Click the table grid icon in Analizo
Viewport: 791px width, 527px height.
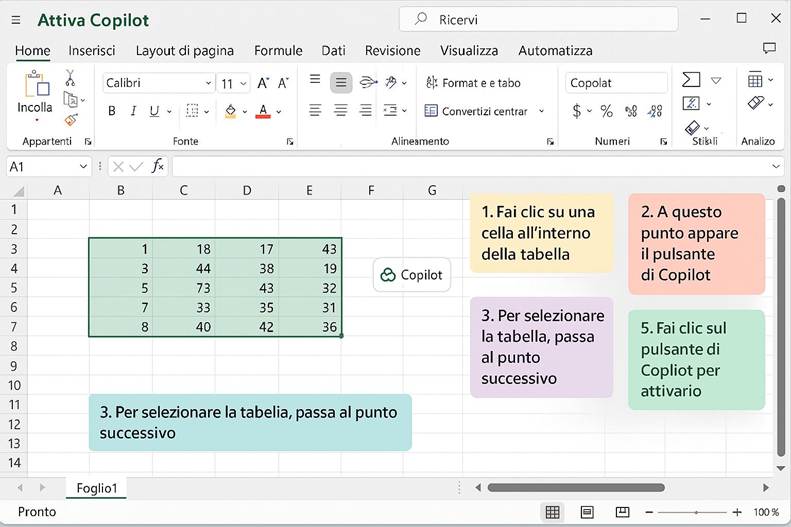[x=755, y=80]
